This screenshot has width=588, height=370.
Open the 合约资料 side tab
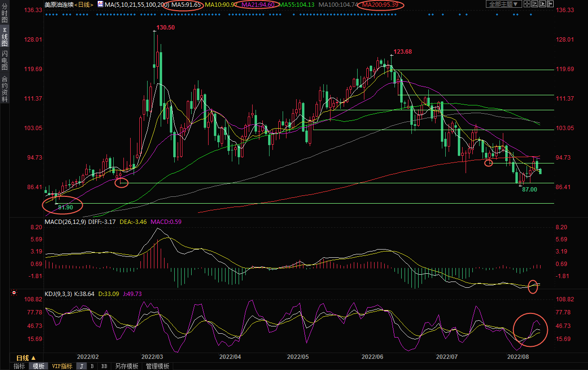4,89
